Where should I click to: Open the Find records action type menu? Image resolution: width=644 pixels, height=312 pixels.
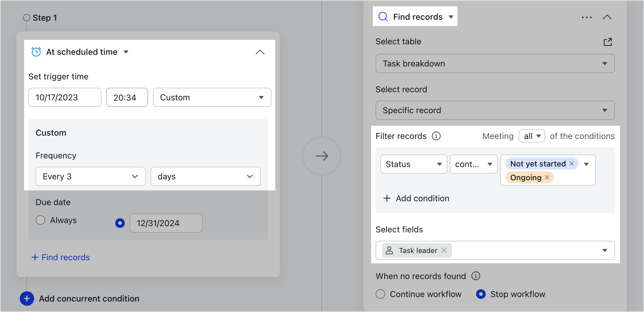click(x=451, y=17)
